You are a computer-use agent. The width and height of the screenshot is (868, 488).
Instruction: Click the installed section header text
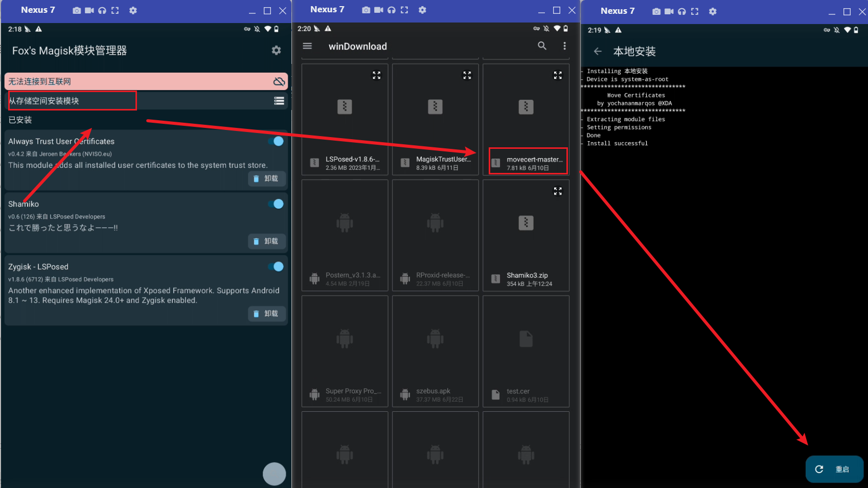point(20,120)
